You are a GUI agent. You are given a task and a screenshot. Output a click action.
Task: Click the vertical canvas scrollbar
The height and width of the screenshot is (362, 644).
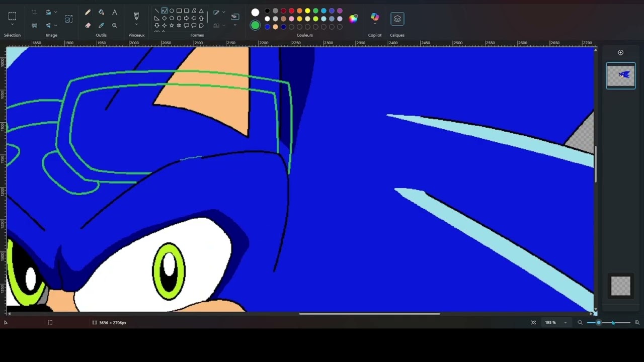click(x=596, y=164)
